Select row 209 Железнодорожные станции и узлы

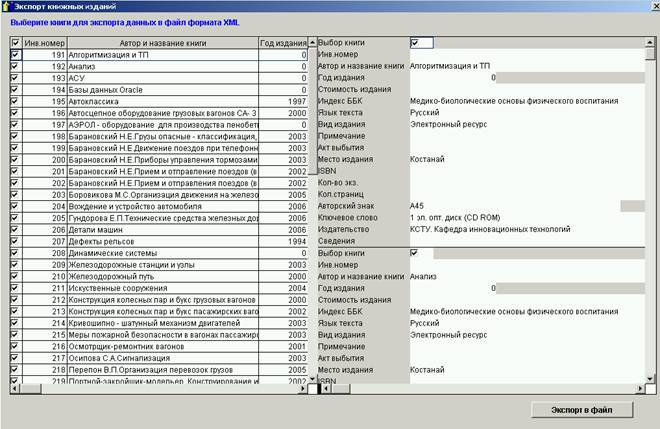(163, 265)
